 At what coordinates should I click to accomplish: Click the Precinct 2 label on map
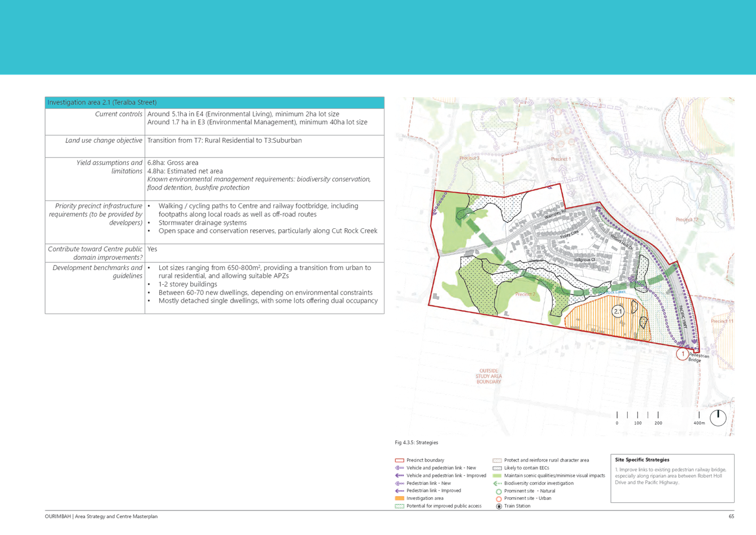pos(526,294)
